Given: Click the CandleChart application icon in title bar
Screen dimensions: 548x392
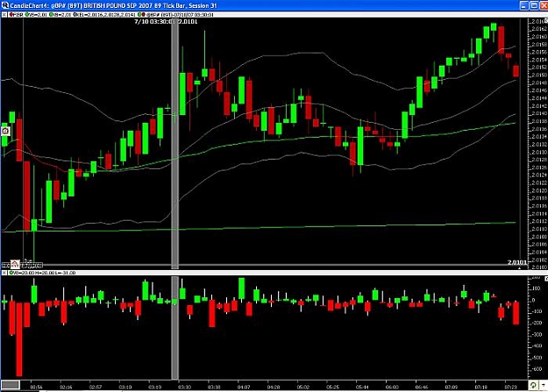Looking at the screenshot, I should click(x=4, y=5).
